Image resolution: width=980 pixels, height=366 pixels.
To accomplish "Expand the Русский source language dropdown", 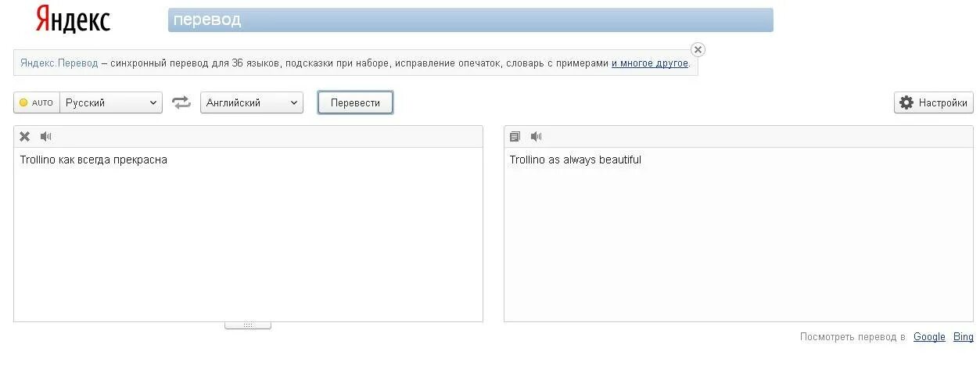I will click(x=111, y=102).
